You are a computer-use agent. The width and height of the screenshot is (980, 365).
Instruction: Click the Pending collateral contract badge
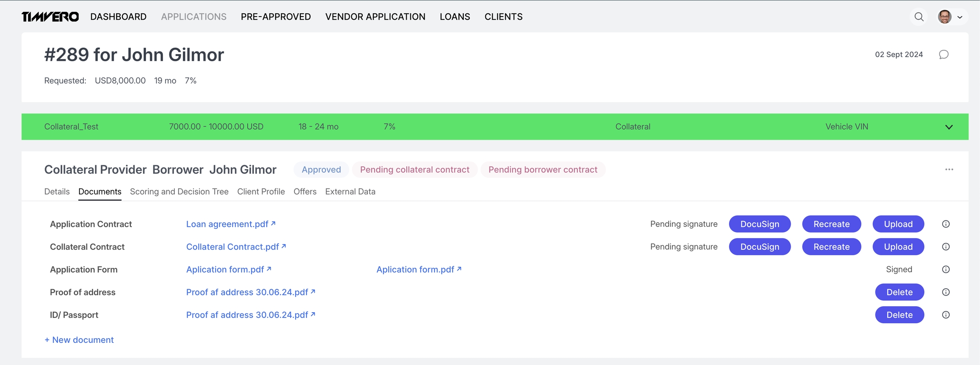click(x=414, y=170)
